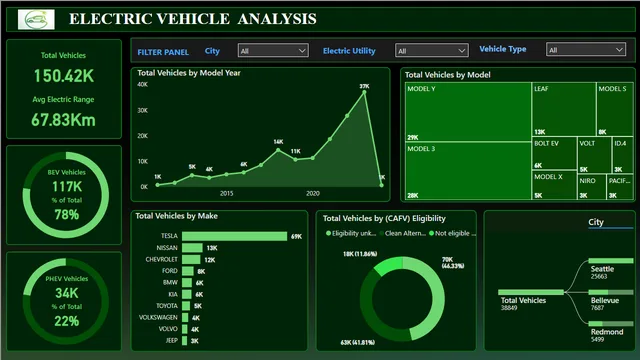Click the '78%' BEV share value

pos(67,215)
